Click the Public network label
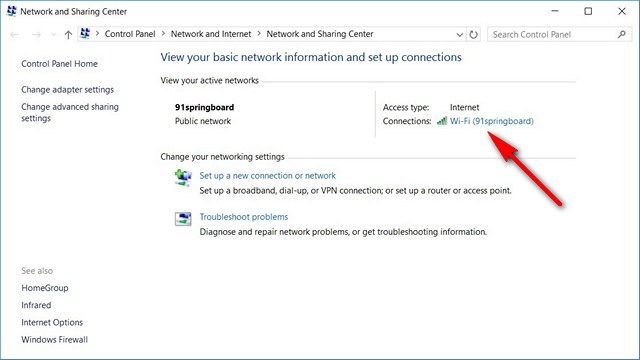The width and height of the screenshot is (640, 360). [203, 121]
